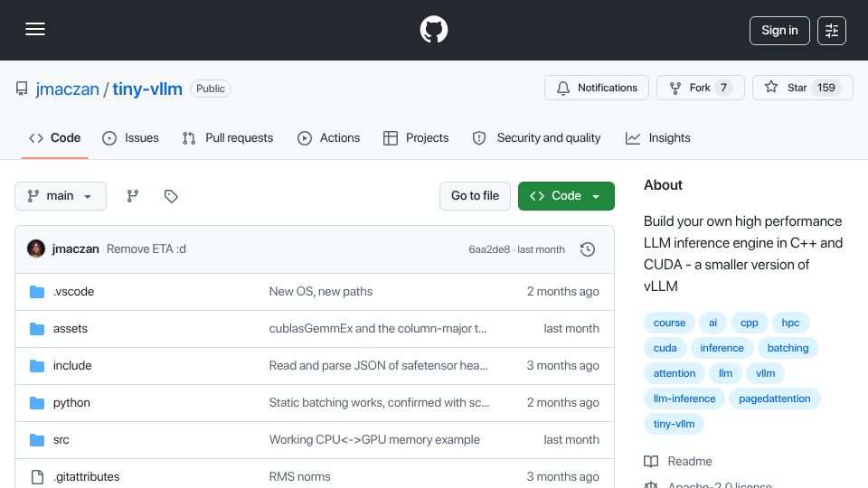868x488 pixels.
Task: Click folder icon of .vscode row
Action: tap(37, 292)
